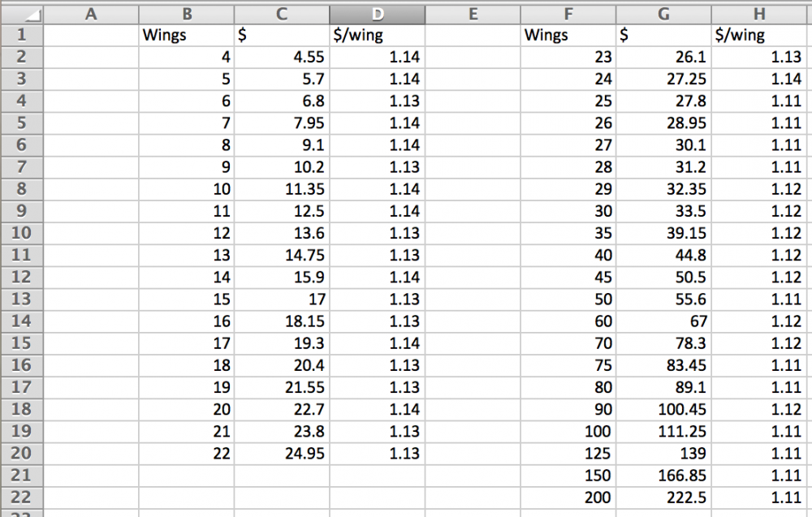This screenshot has width=812, height=517.
Task: Click cell with value 33.5
Action: (663, 212)
